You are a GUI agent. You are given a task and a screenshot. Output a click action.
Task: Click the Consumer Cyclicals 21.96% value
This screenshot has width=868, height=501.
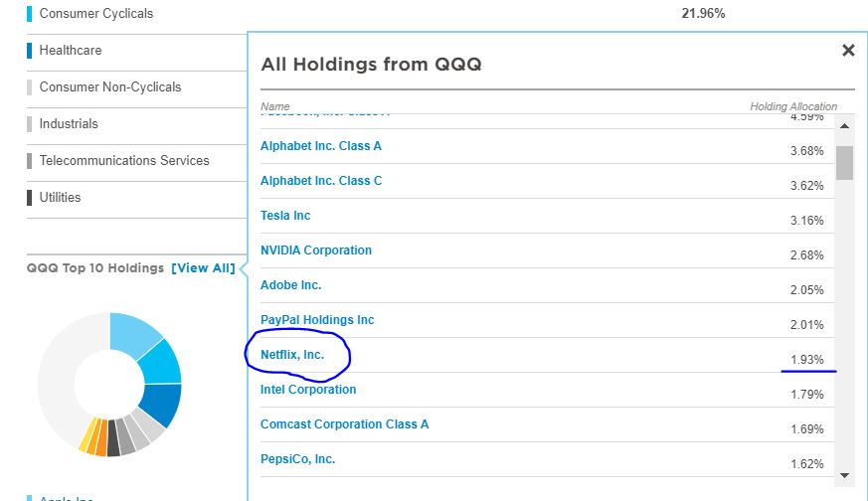[703, 14]
